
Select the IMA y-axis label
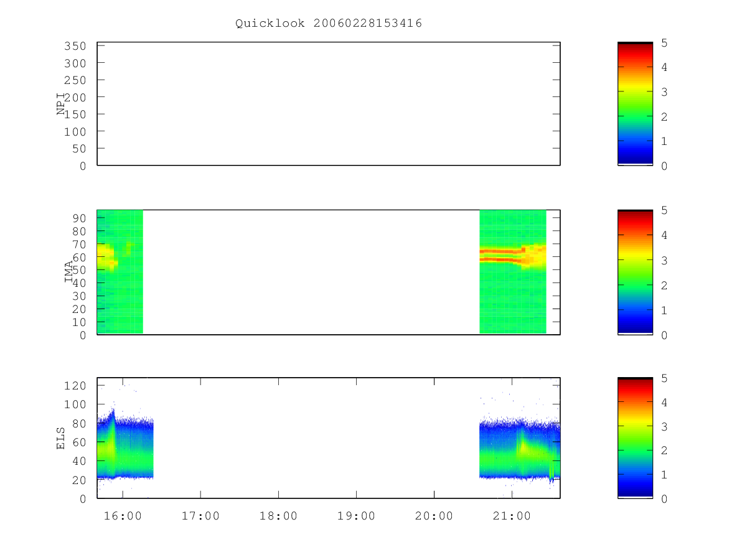click(68, 272)
